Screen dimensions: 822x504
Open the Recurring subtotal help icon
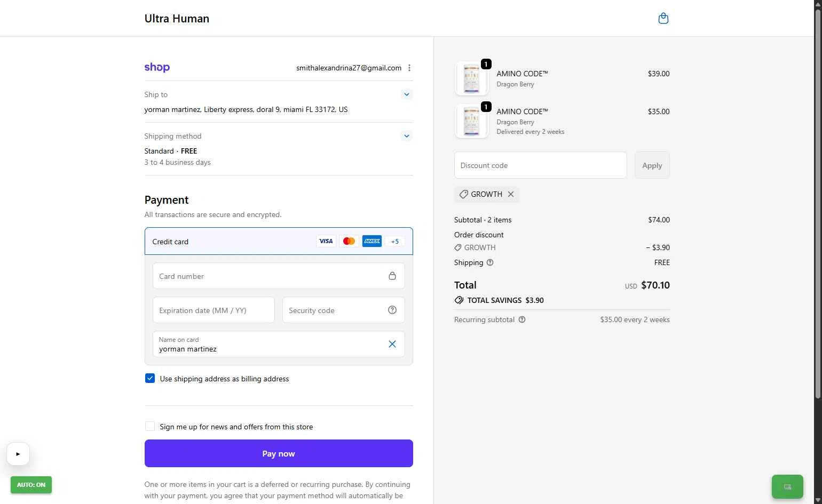[522, 319]
